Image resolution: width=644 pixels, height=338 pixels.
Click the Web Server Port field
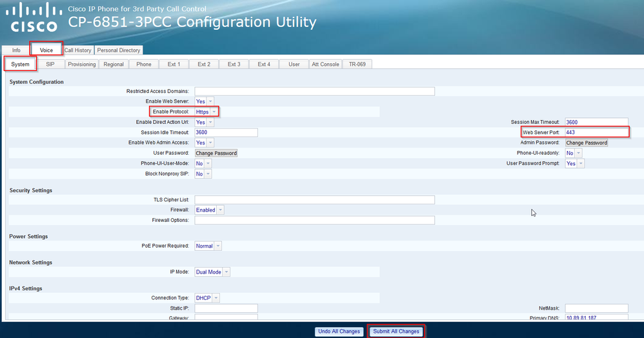(x=596, y=132)
